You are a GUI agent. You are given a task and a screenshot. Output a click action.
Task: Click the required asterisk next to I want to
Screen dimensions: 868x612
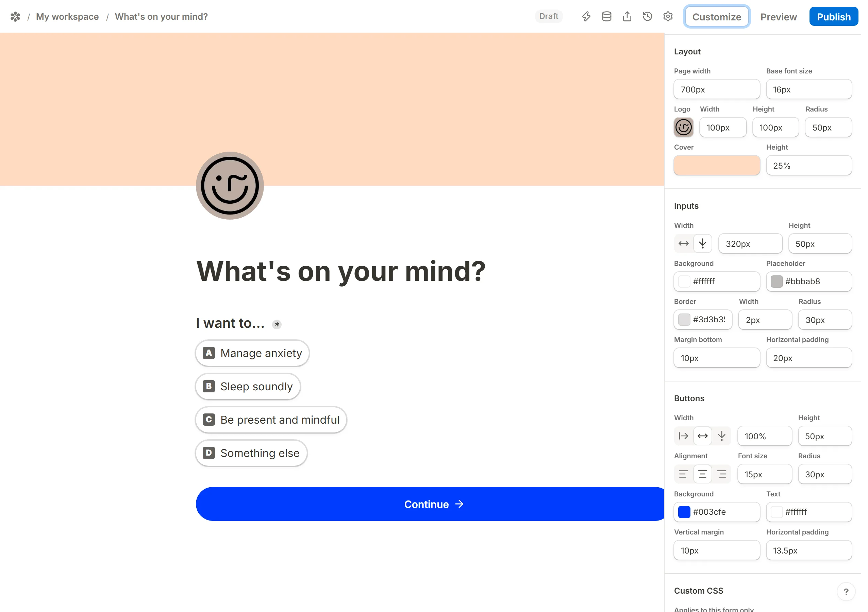(x=277, y=324)
